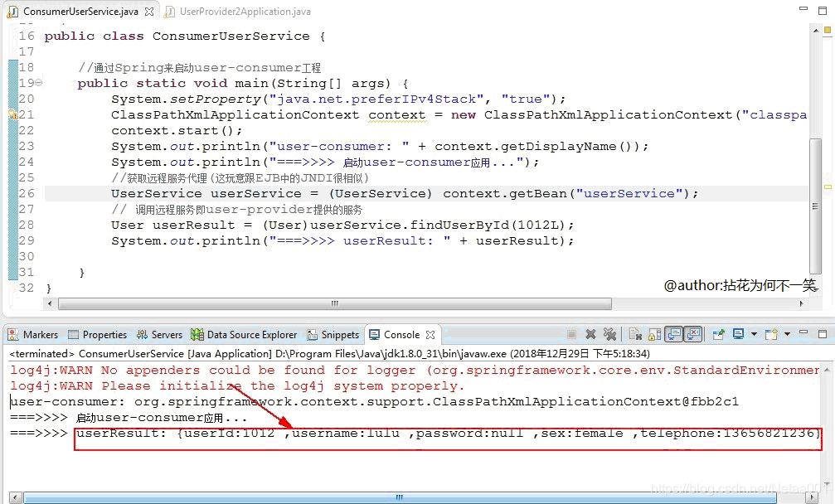
Task: Click 'public class ConsumerUserService' on line 16
Action: click(177, 36)
